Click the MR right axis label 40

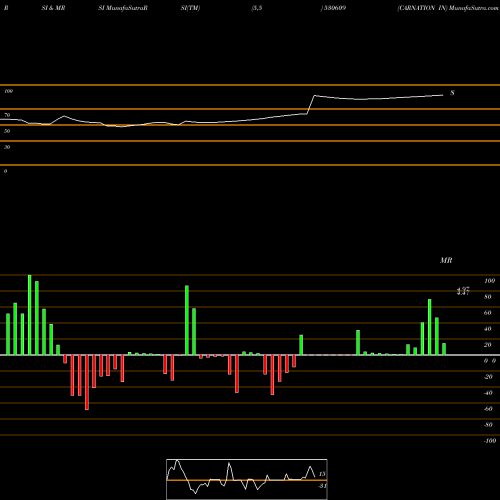click(488, 329)
